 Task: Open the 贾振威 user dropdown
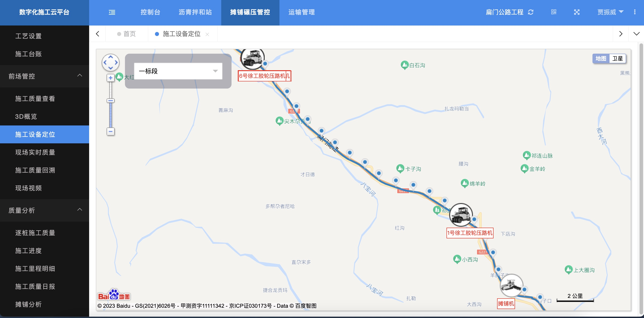pos(610,12)
